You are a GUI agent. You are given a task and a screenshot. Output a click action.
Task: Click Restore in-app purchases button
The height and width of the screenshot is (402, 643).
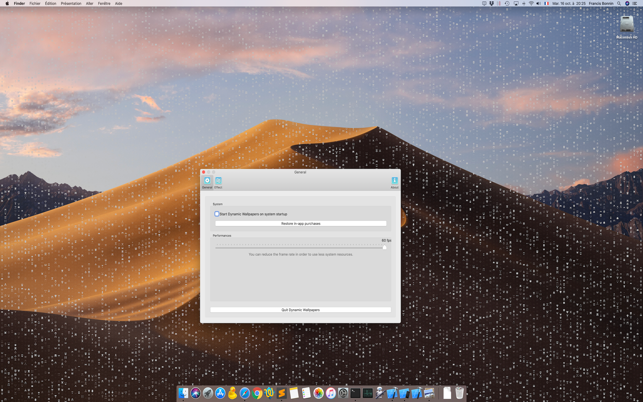click(300, 224)
